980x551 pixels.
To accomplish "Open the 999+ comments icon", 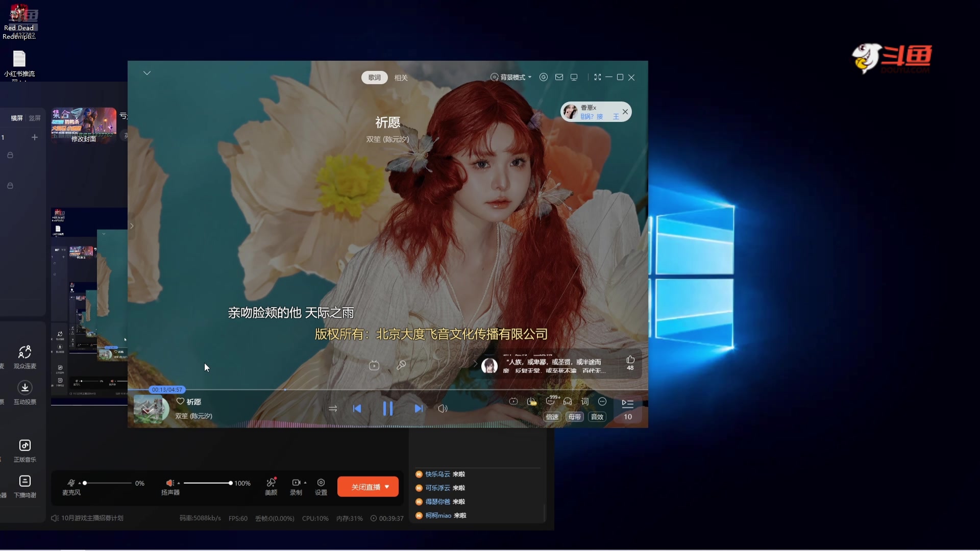I will click(x=551, y=400).
